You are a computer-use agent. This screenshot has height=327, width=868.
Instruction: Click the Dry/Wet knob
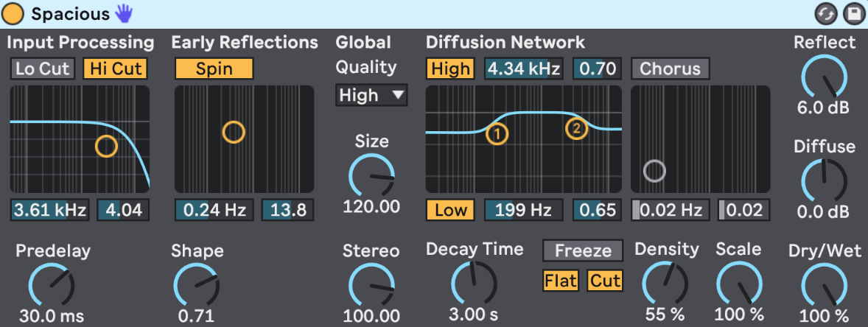[x=825, y=284]
